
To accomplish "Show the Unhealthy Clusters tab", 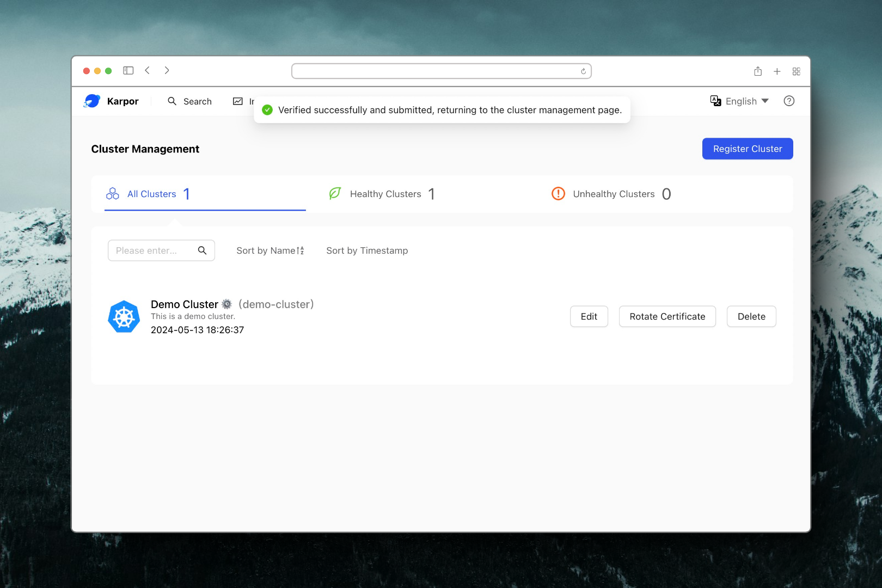I will click(x=613, y=194).
